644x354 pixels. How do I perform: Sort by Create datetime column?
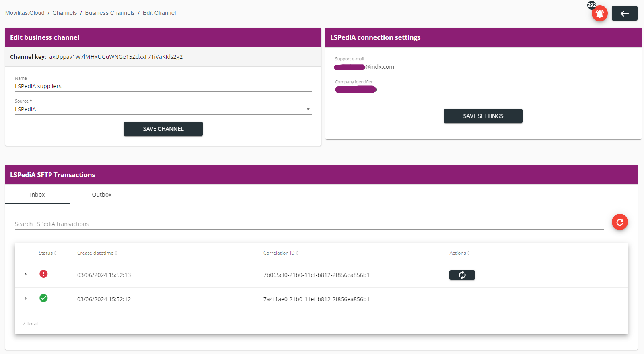tap(97, 253)
